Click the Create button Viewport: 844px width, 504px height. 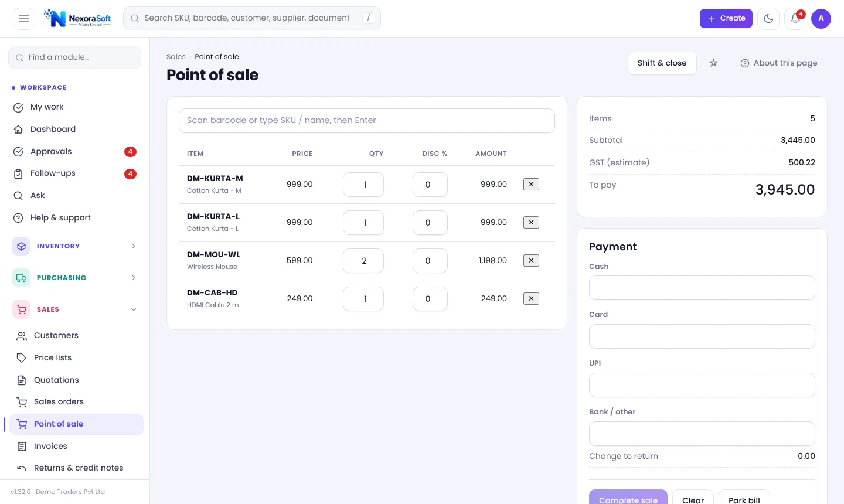(x=726, y=18)
